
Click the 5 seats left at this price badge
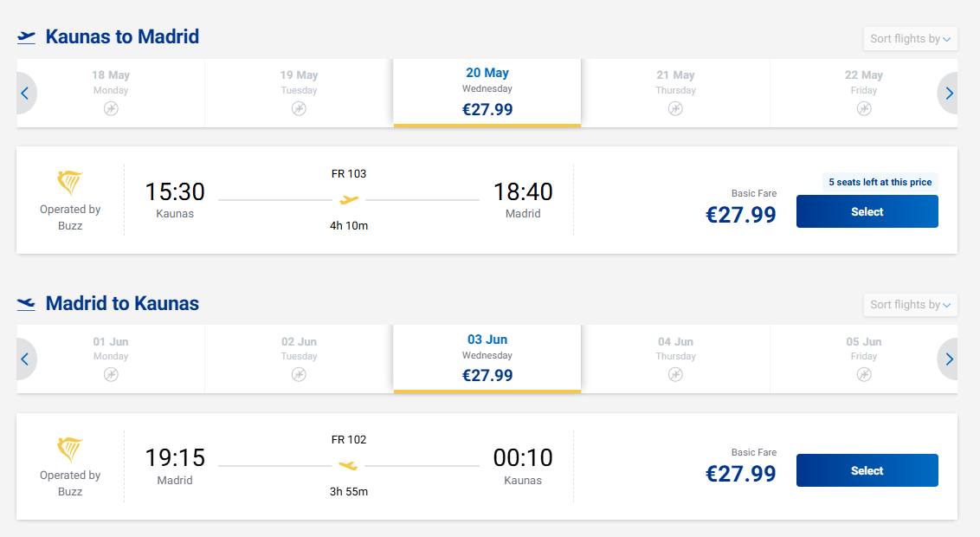(x=880, y=182)
